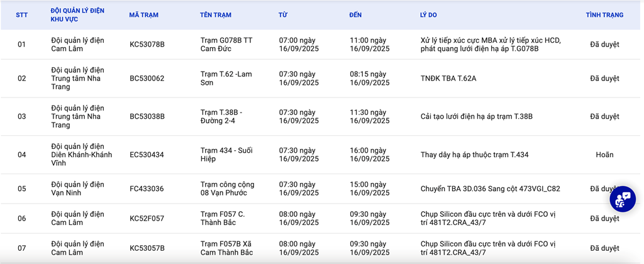Click the Hoãn status in row 04

coord(604,155)
